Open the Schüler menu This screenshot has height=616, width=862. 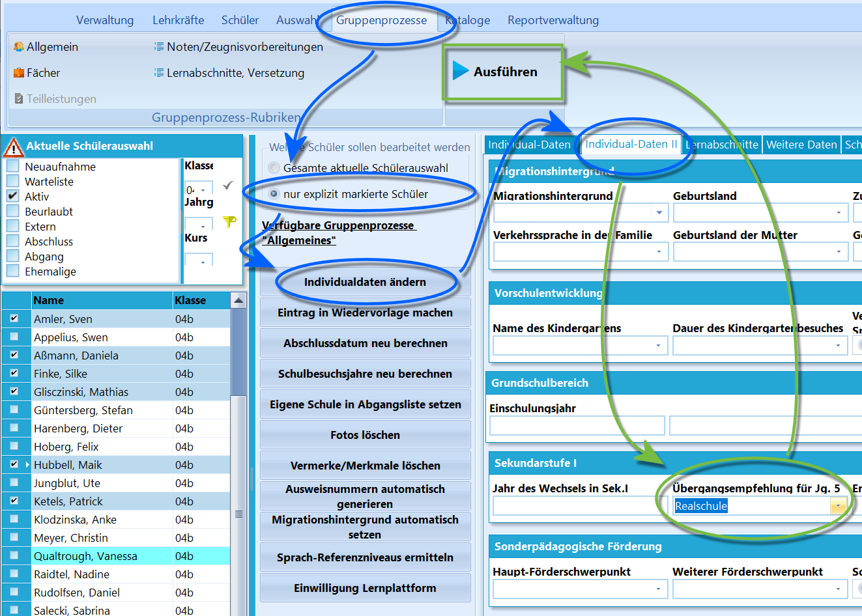coord(240,20)
